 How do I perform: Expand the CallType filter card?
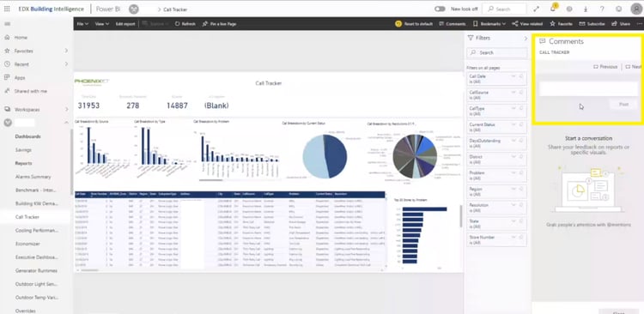pos(513,108)
